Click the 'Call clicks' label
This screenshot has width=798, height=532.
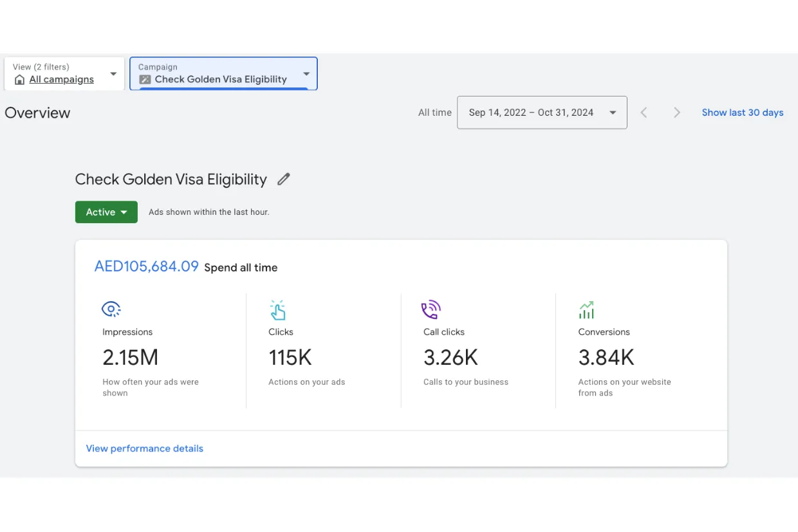click(x=444, y=332)
